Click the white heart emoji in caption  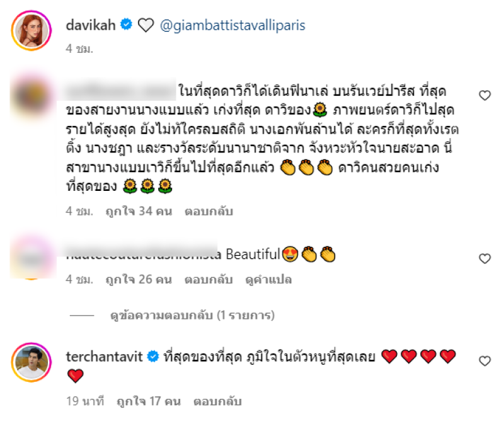[146, 25]
